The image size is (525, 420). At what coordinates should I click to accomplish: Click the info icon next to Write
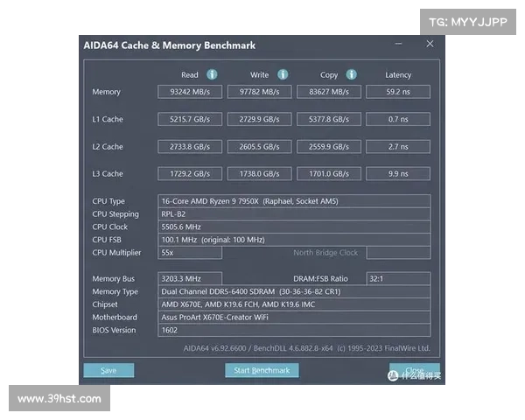point(283,74)
